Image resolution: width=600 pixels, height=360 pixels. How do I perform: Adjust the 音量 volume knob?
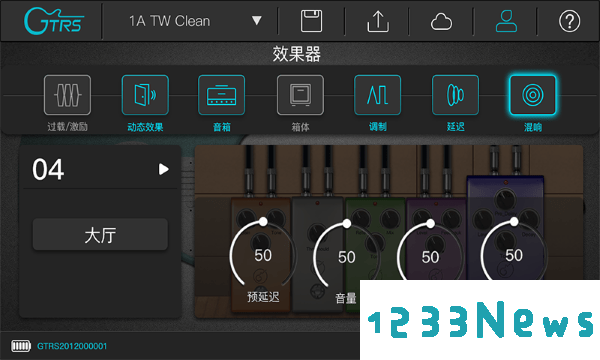tap(346, 254)
